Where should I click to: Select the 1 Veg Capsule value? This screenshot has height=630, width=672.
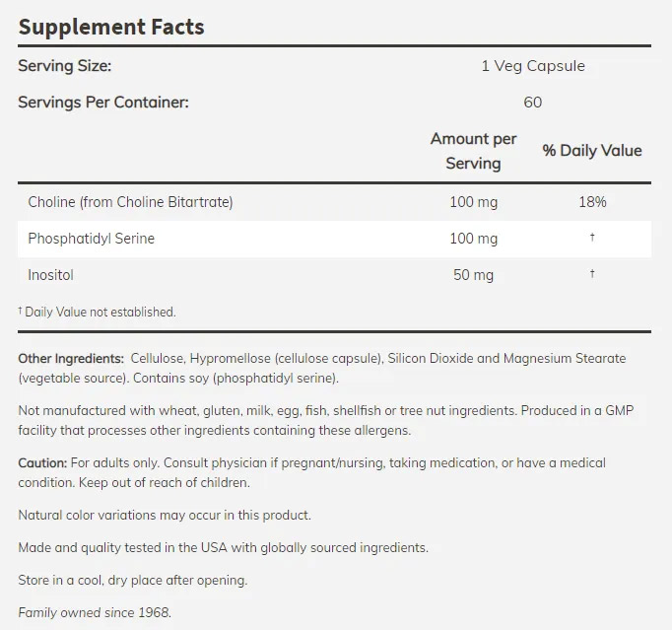[x=533, y=66]
